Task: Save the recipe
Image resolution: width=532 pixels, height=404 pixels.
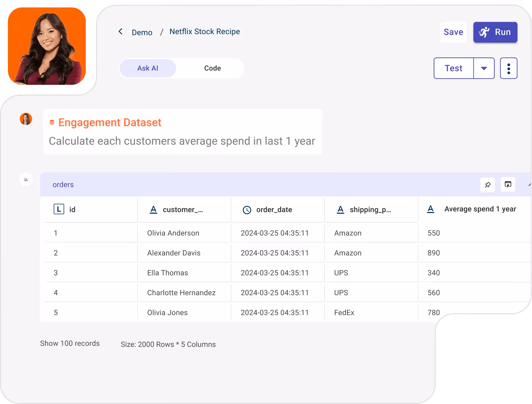Action: 453,32
